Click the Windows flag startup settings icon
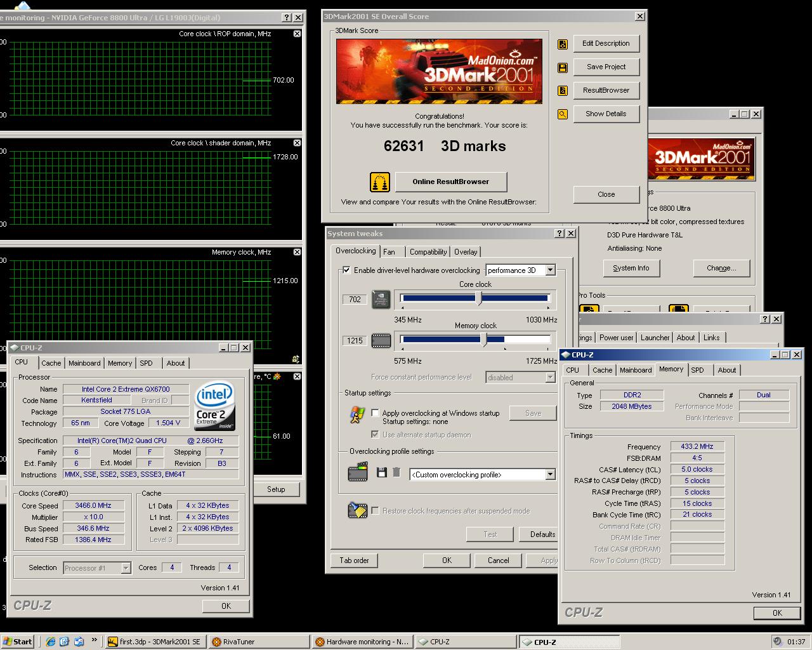 (357, 415)
